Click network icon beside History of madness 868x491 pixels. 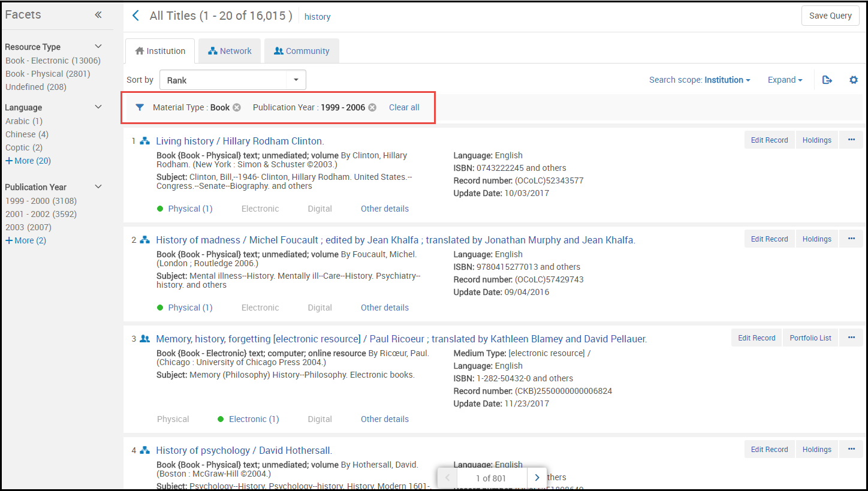144,240
